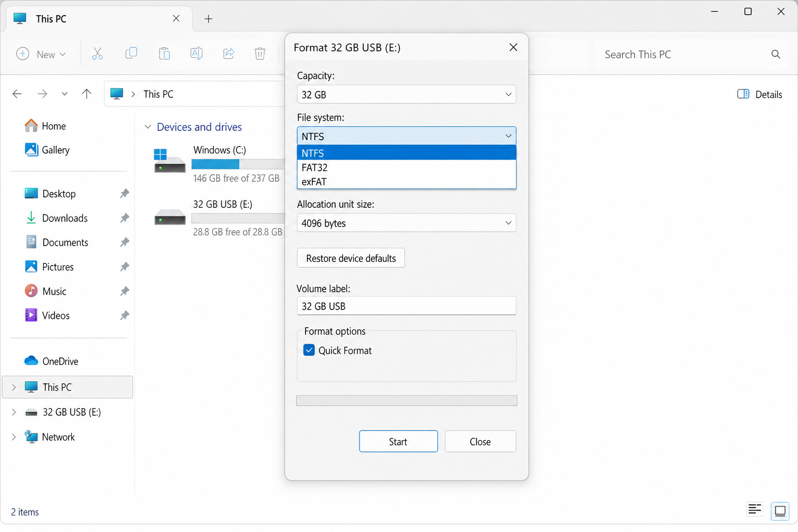Screen dimensions: 798x532
Task: Click the "2 items" status text
Action: pyautogui.click(x=25, y=512)
